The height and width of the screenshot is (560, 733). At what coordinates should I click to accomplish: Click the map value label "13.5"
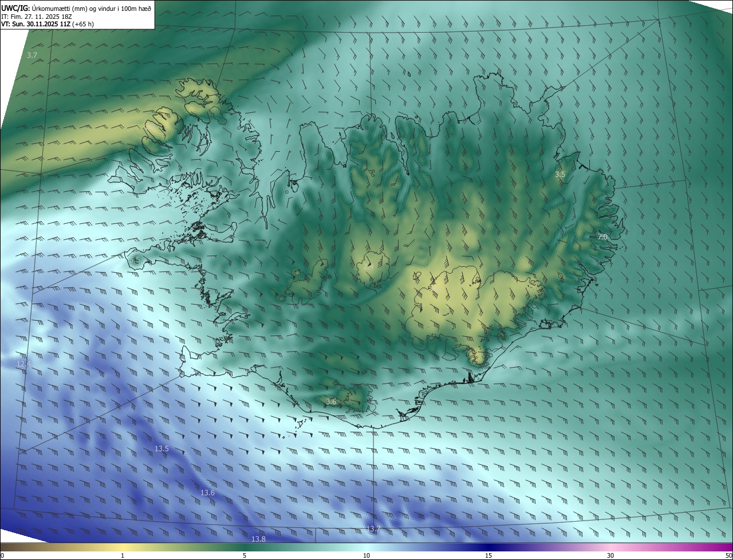point(162,448)
